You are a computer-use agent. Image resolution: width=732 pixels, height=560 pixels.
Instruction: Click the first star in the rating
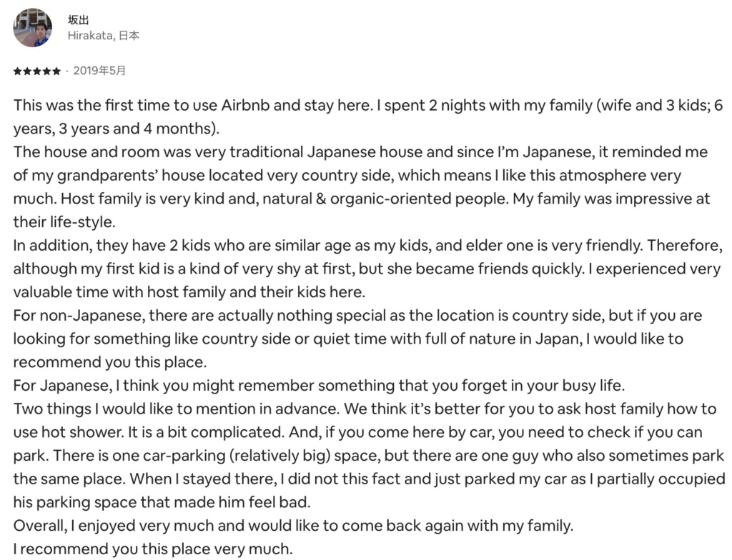pyautogui.click(x=17, y=71)
